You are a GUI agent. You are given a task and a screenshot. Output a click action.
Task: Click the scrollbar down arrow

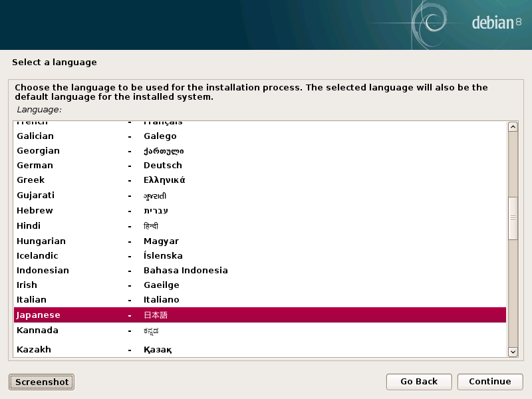point(513,351)
